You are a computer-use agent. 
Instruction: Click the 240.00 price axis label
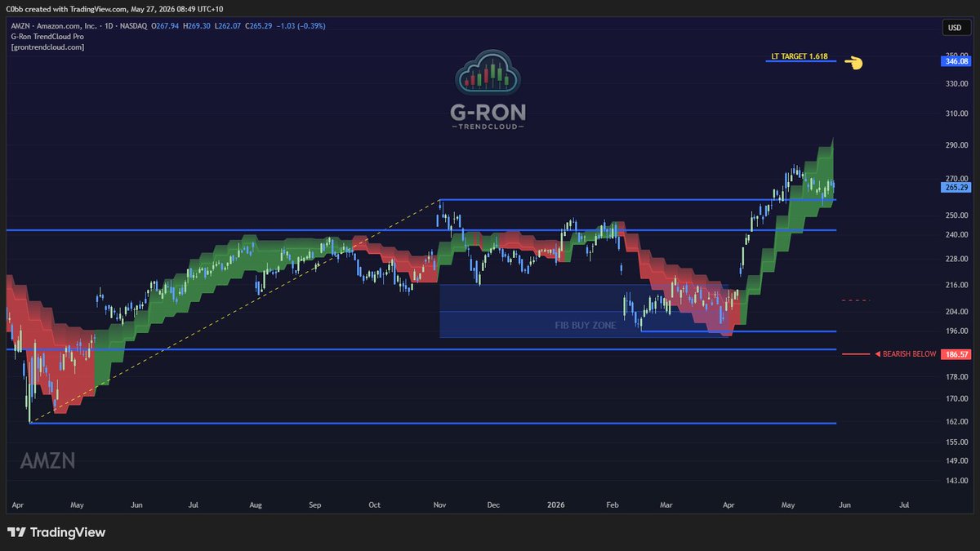pos(957,234)
